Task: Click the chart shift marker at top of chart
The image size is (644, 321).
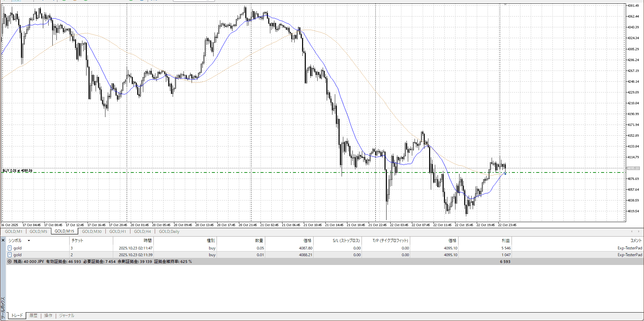Action: click(505, 5)
